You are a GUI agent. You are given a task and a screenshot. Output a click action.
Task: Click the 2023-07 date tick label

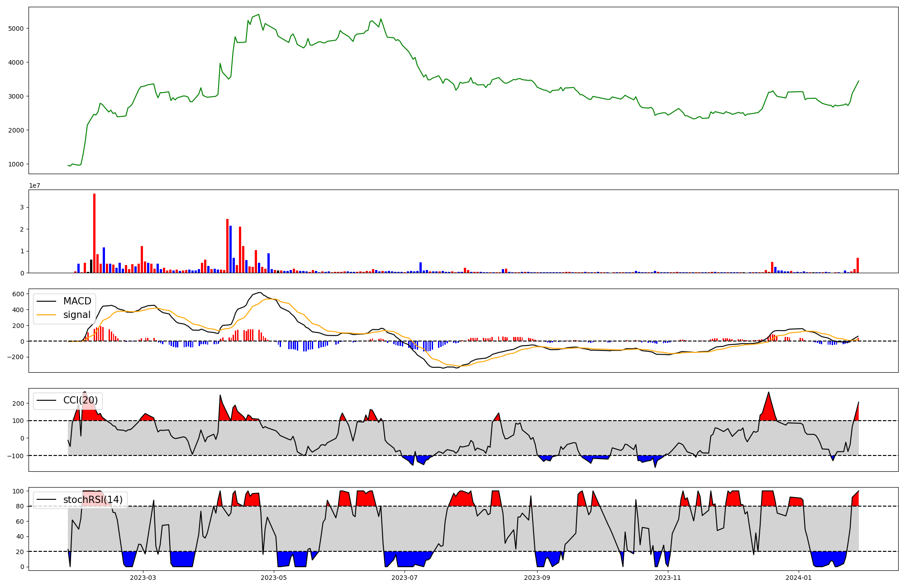point(405,578)
